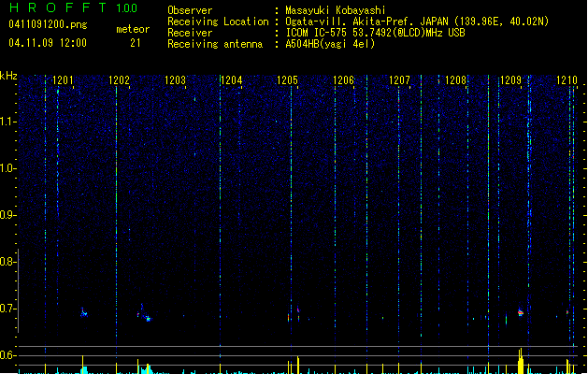Viewport: 588px width, 374px height.
Task: Click time marker 1207
Action: [399, 80]
